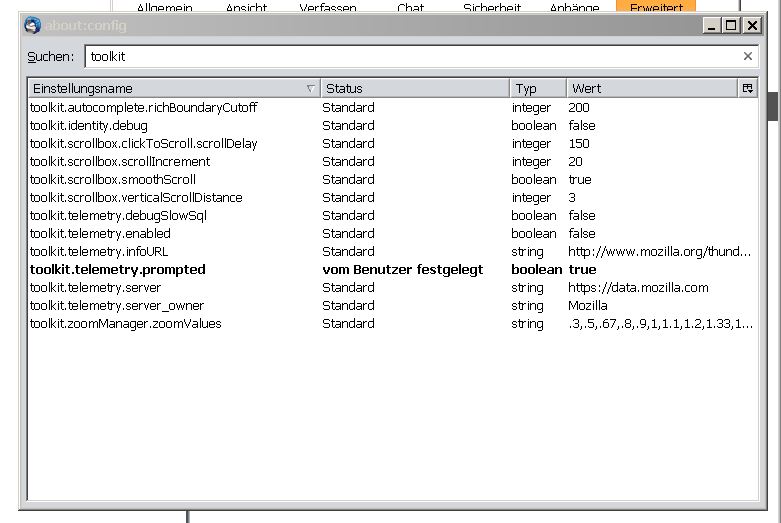The image size is (781, 523).
Task: Switch to the Erweitert tab
Action: click(656, 7)
